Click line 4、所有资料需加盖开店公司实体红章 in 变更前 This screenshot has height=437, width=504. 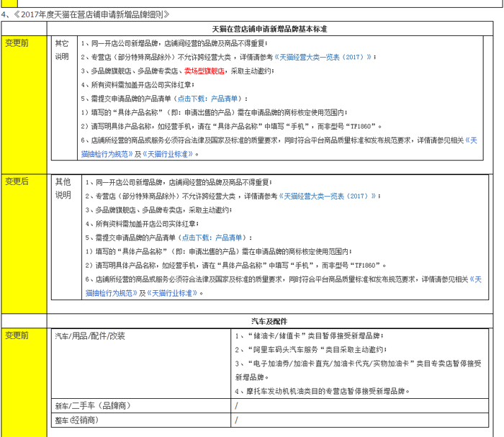pos(138,85)
